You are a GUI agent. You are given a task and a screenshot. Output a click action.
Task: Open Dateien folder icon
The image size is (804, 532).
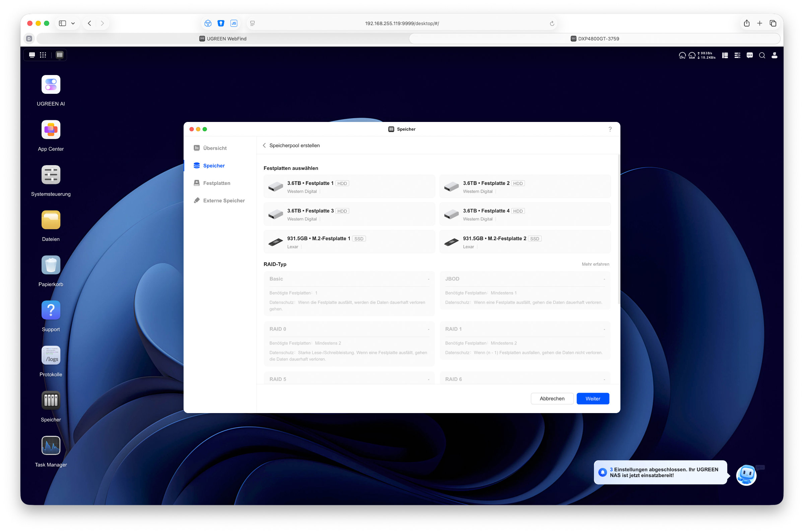click(x=51, y=220)
